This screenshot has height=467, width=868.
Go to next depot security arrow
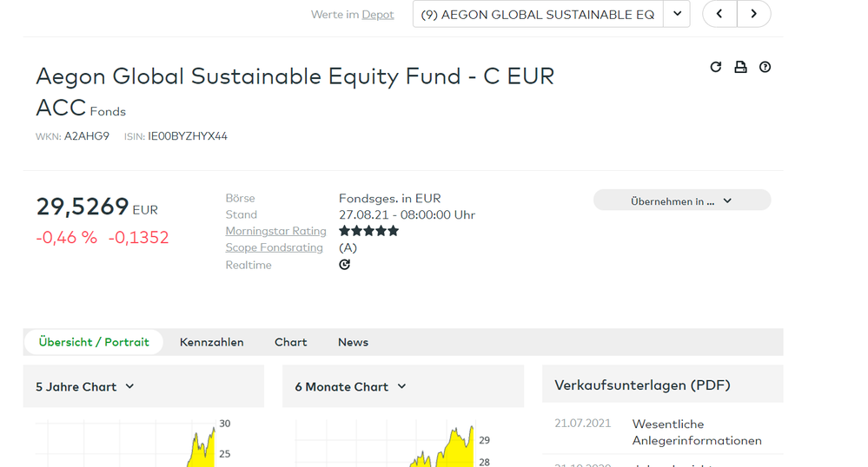(x=753, y=14)
